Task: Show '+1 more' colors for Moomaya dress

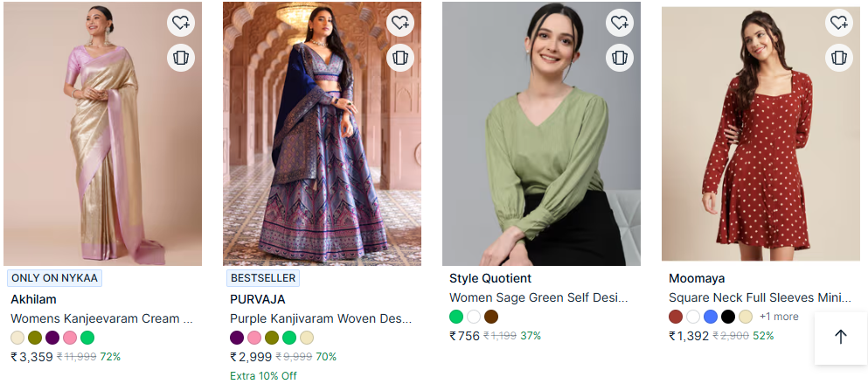Action: click(x=779, y=317)
